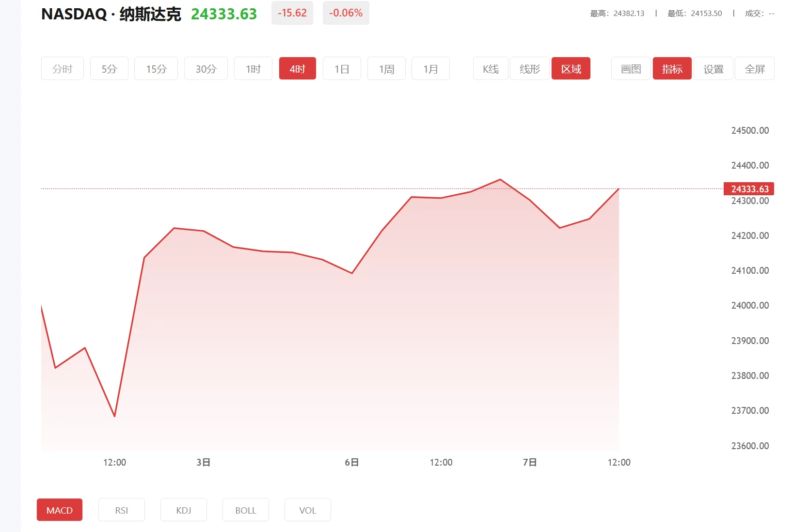Viewport: 793px width, 532px height.
Task: Select the 线形 line chart style
Action: coord(529,68)
